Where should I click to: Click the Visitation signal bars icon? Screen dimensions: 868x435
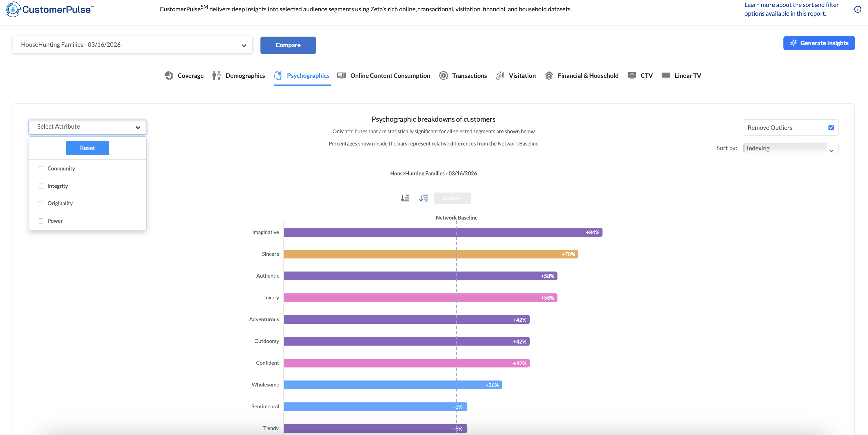[x=500, y=76]
